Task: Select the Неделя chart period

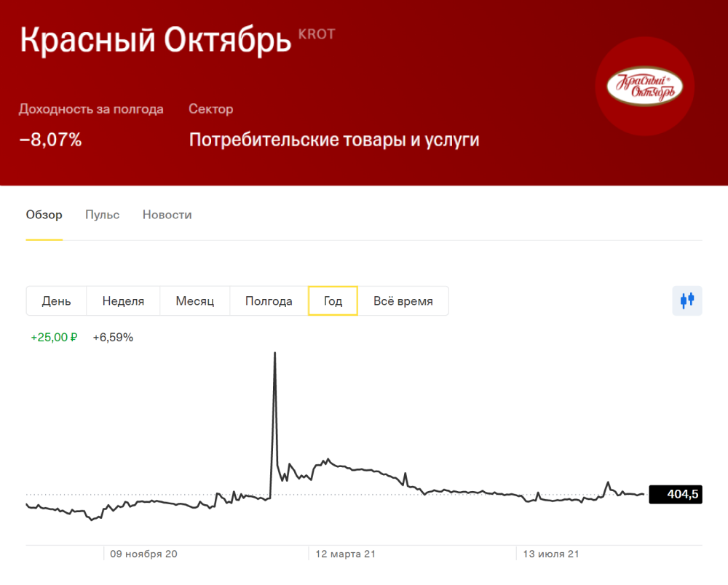Action: tap(122, 301)
